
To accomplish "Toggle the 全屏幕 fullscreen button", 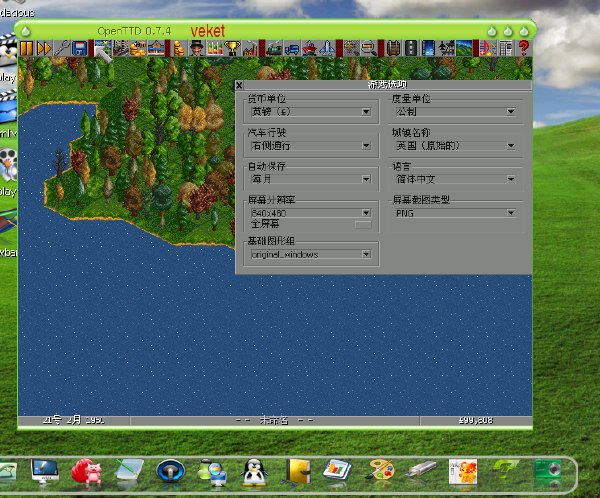I will pos(363,224).
